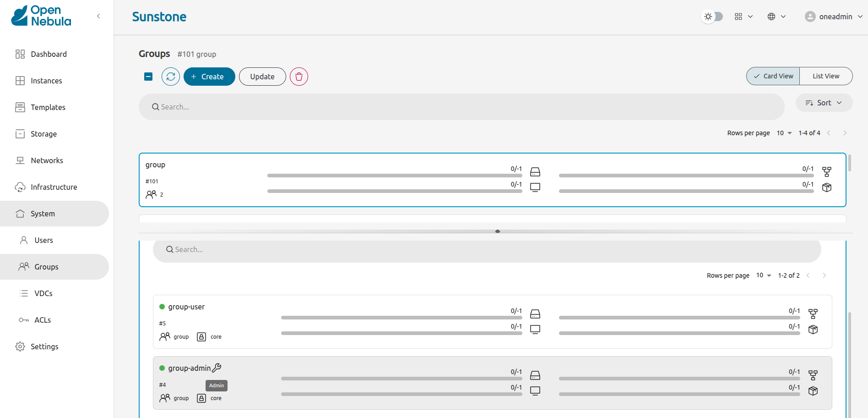Click the Update button
The width and height of the screenshot is (868, 418).
click(x=262, y=77)
